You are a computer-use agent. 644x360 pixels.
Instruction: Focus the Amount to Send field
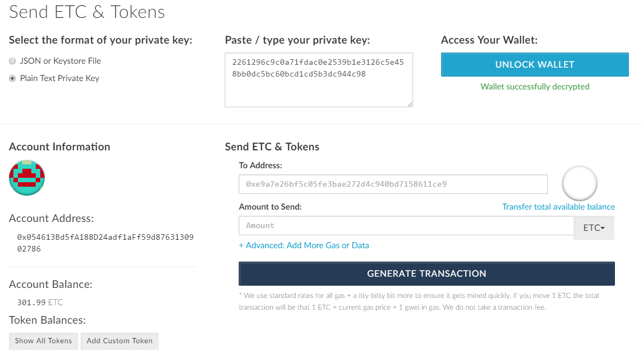(406, 226)
